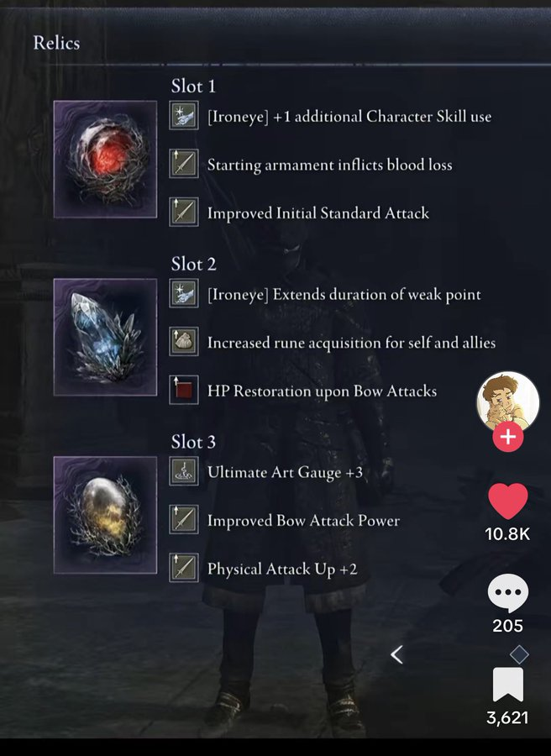Image resolution: width=551 pixels, height=756 pixels.
Task: Click the heart like icon
Action: pos(507,501)
